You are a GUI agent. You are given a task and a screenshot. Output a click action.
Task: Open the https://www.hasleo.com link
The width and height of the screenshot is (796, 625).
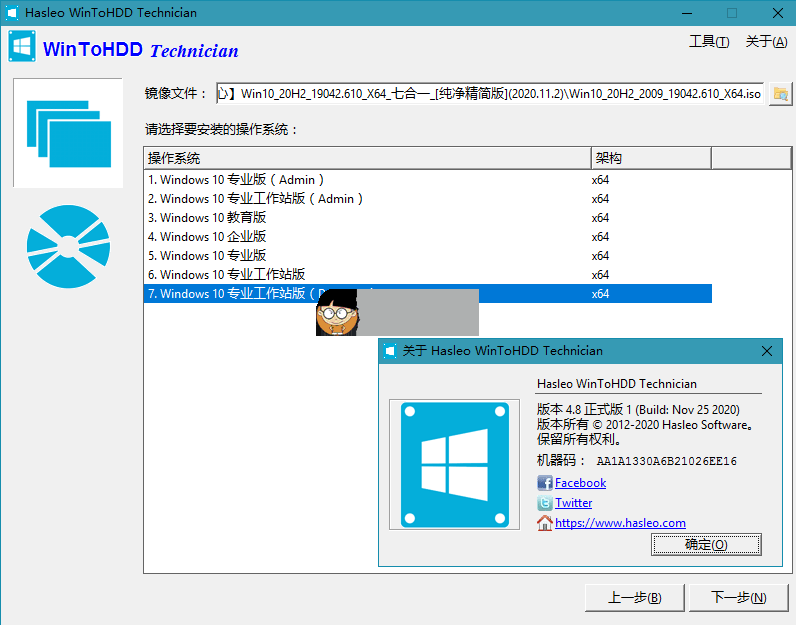pyautogui.click(x=620, y=523)
